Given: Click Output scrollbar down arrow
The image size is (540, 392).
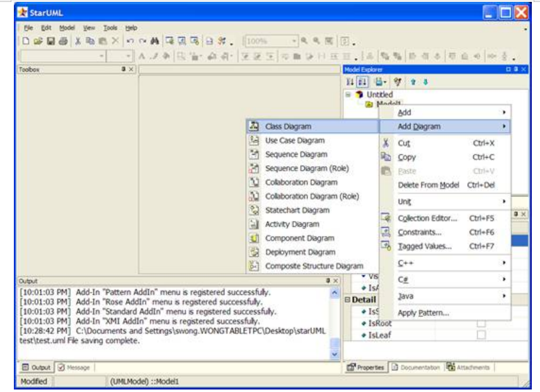Looking at the screenshot, I should pyautogui.click(x=335, y=354).
